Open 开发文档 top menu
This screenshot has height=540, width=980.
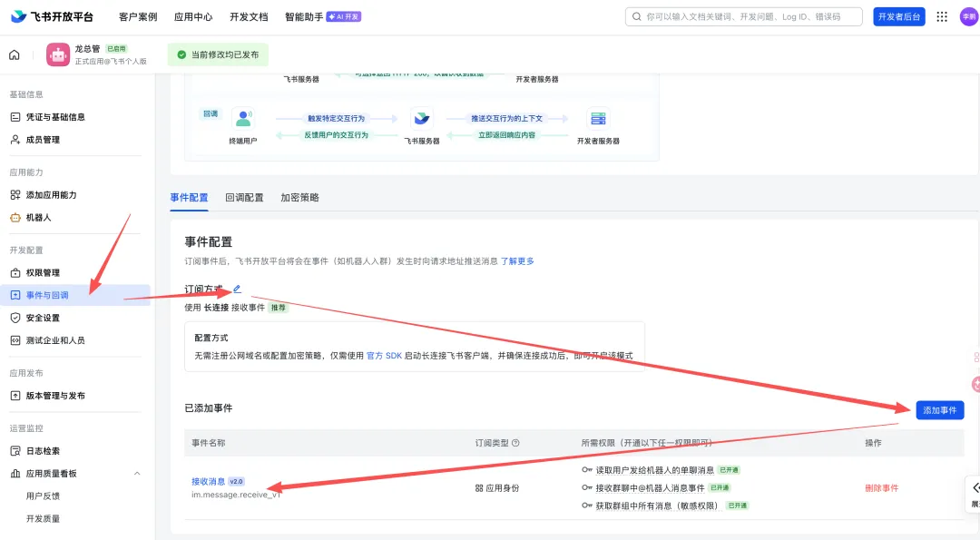[249, 17]
